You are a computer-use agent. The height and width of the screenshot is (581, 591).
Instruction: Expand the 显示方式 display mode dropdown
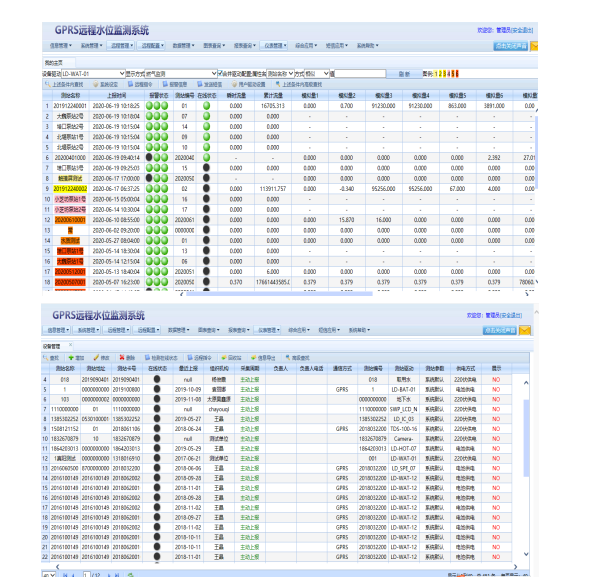click(181, 74)
